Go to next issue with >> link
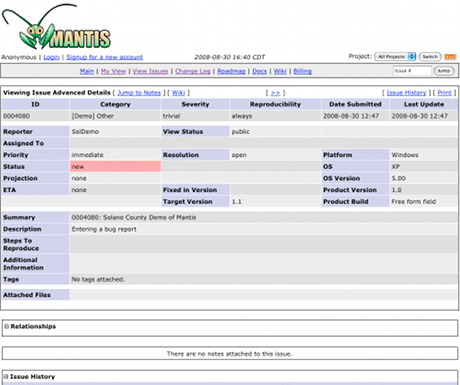The height and width of the screenshot is (385, 460). pyautogui.click(x=275, y=93)
